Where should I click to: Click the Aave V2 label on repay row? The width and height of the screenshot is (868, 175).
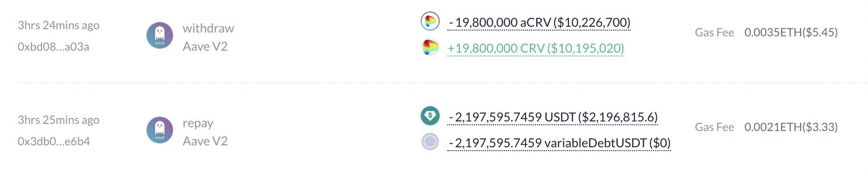click(x=205, y=141)
